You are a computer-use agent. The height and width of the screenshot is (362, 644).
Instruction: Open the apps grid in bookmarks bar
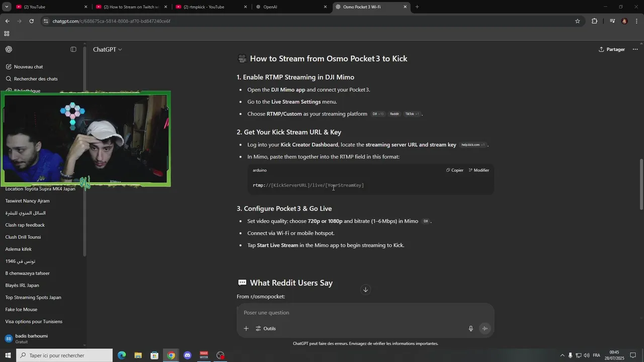click(x=7, y=34)
